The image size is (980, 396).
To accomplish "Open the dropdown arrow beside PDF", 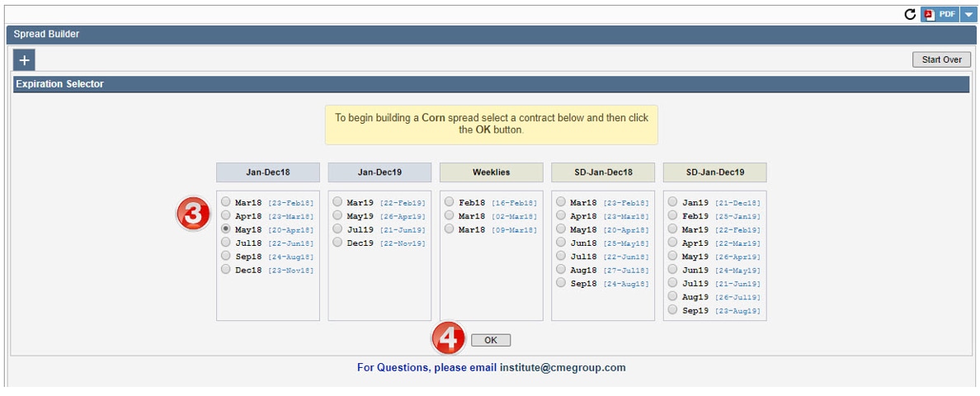I will coord(968,14).
